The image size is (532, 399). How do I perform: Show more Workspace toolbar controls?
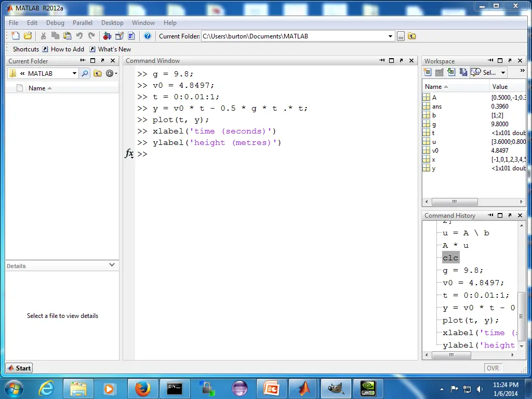522,71
